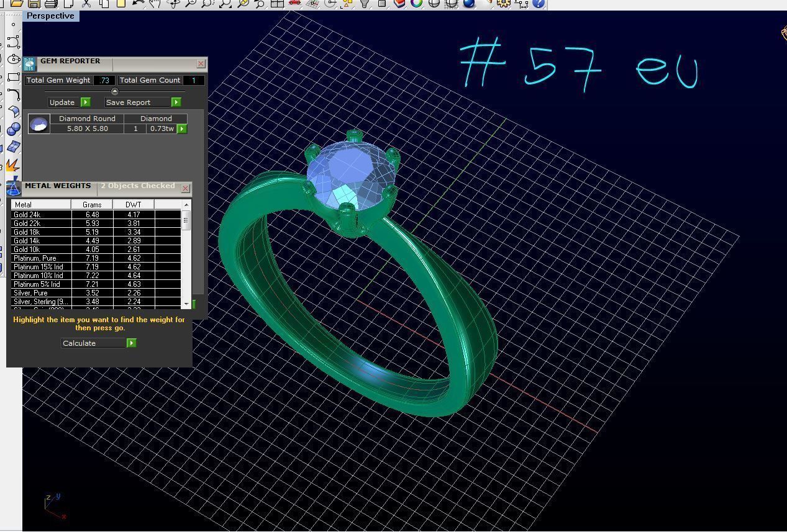
Task: Sort by the Grams column header
Action: pyautogui.click(x=92, y=204)
